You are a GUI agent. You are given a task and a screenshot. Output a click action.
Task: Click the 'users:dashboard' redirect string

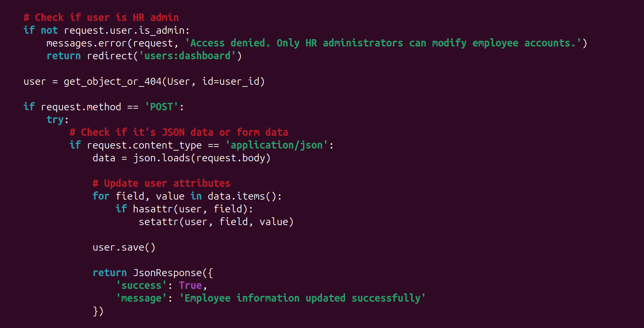pyautogui.click(x=187, y=56)
